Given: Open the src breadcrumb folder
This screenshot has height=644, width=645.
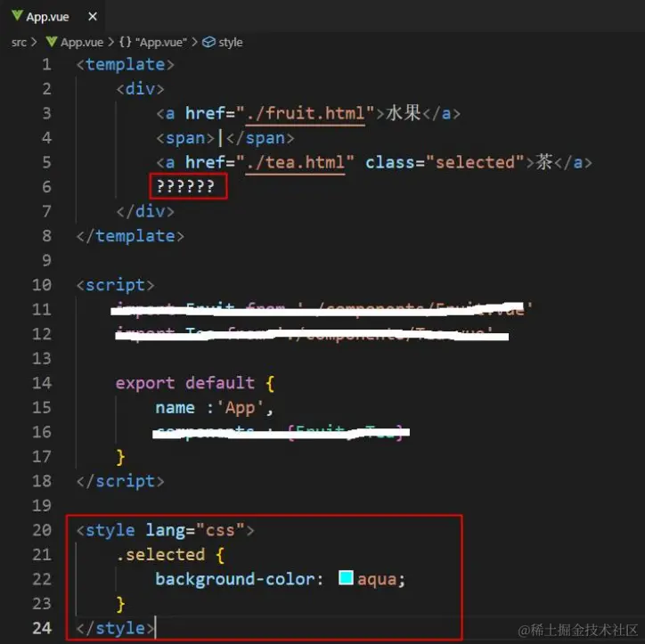Looking at the screenshot, I should tap(19, 42).
